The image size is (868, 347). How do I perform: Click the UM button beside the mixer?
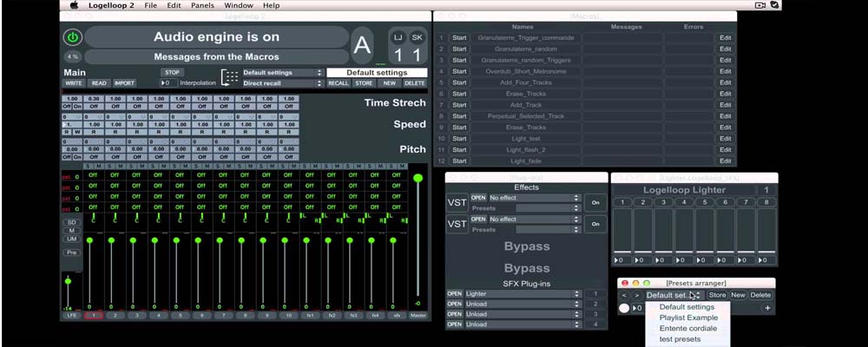tap(71, 239)
